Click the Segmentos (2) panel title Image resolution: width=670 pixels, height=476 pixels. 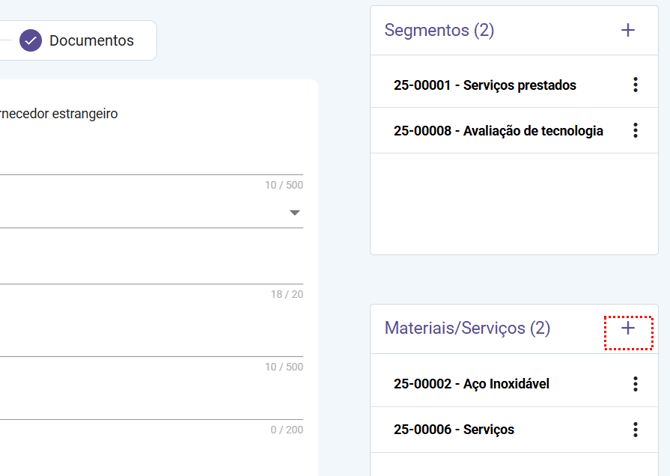click(439, 30)
